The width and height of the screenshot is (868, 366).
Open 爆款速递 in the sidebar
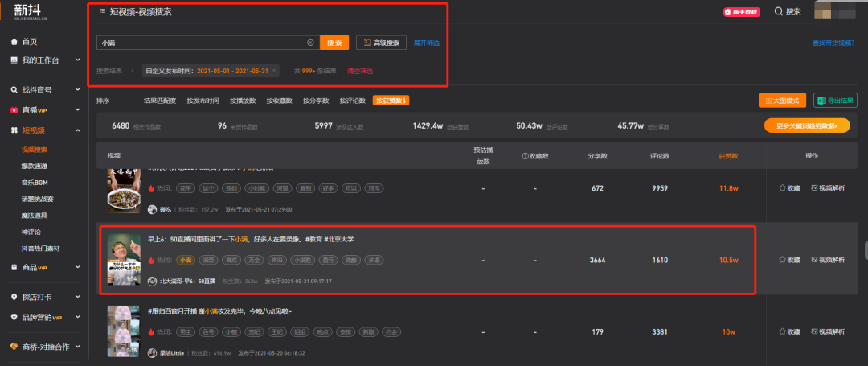(x=35, y=166)
